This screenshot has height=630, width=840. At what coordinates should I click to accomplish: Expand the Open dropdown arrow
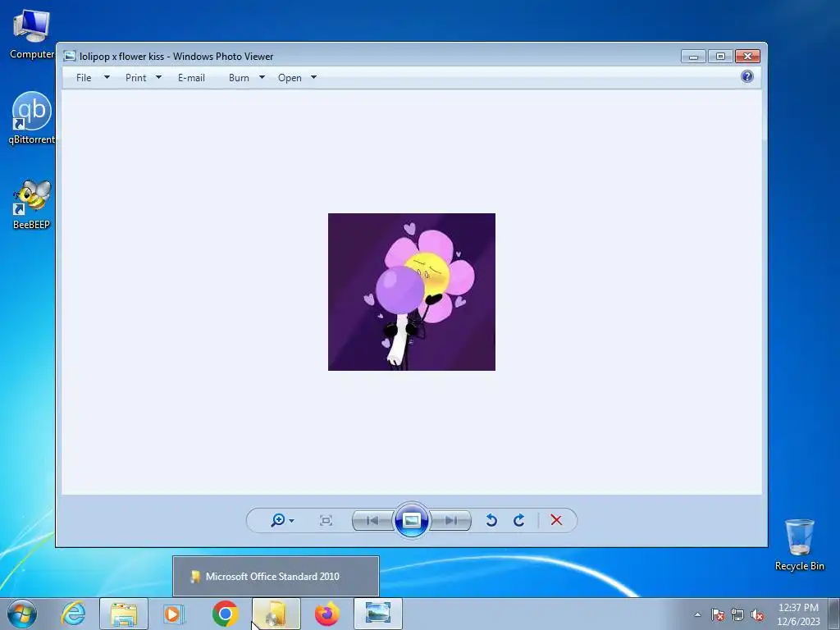314,78
